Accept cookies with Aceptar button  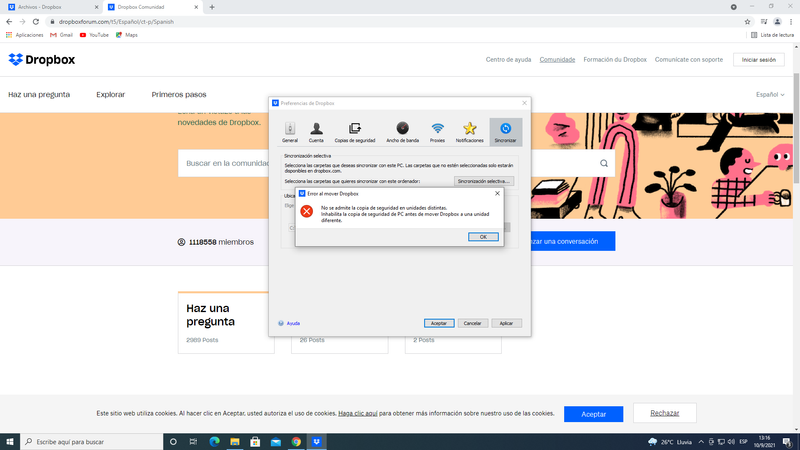tap(593, 414)
